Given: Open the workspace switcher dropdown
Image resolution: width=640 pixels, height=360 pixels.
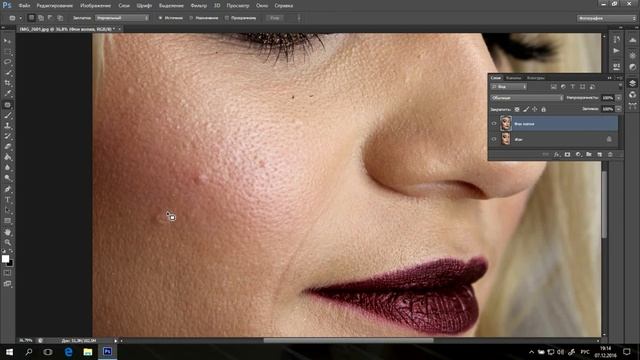Looking at the screenshot, I should 606,18.
